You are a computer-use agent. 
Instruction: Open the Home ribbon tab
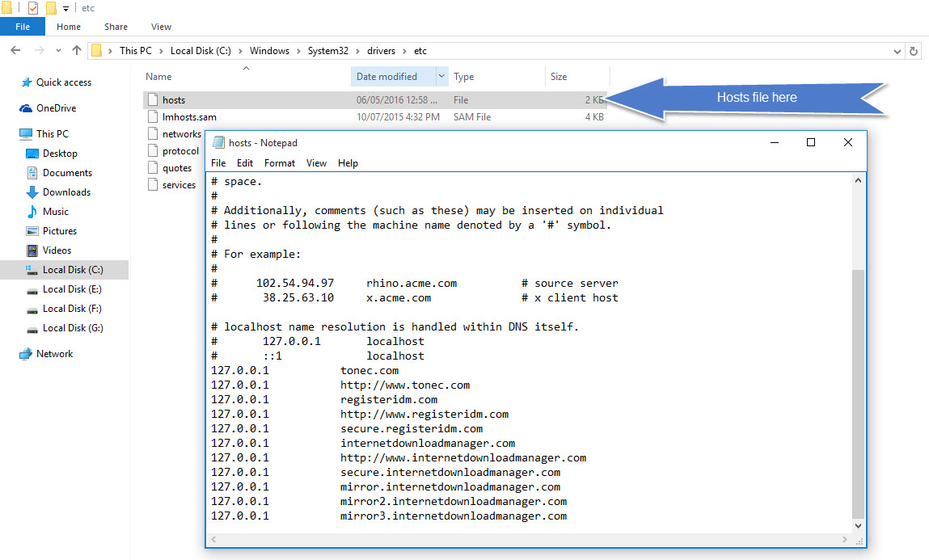[x=69, y=27]
